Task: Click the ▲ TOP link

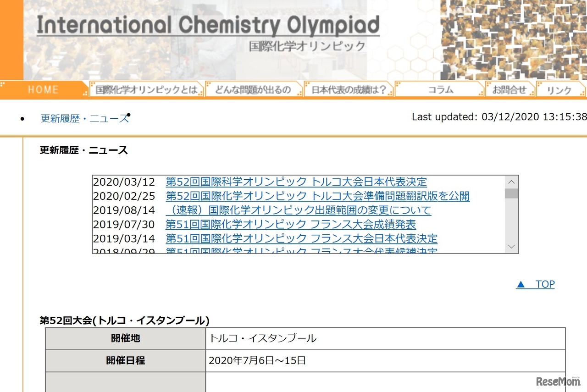Action: pos(535,284)
